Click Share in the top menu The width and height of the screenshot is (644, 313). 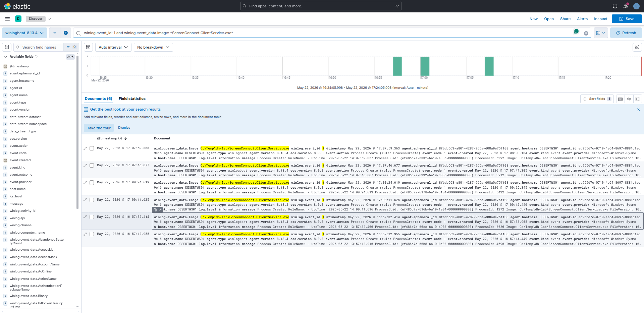[565, 19]
